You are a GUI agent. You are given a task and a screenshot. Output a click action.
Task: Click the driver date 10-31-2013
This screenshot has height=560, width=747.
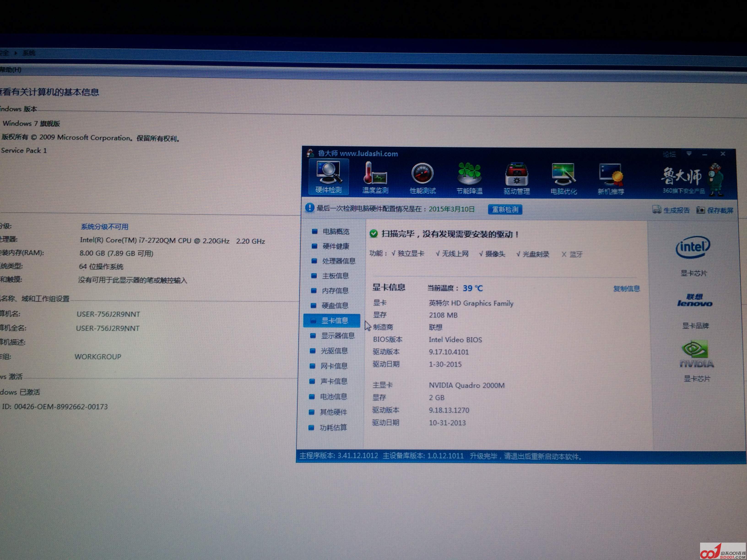tap(447, 423)
